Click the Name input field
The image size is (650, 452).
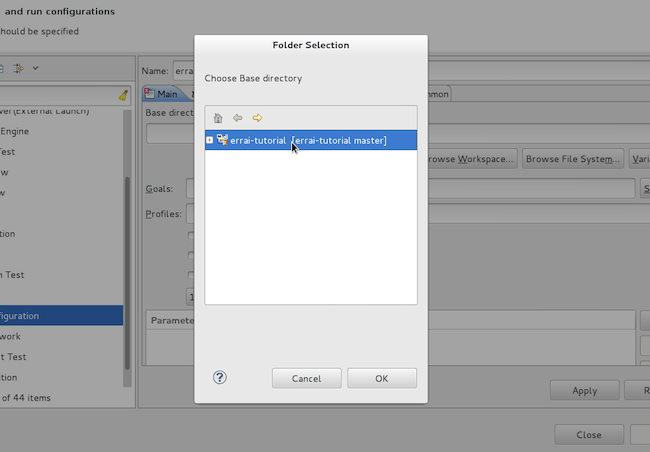[182, 71]
